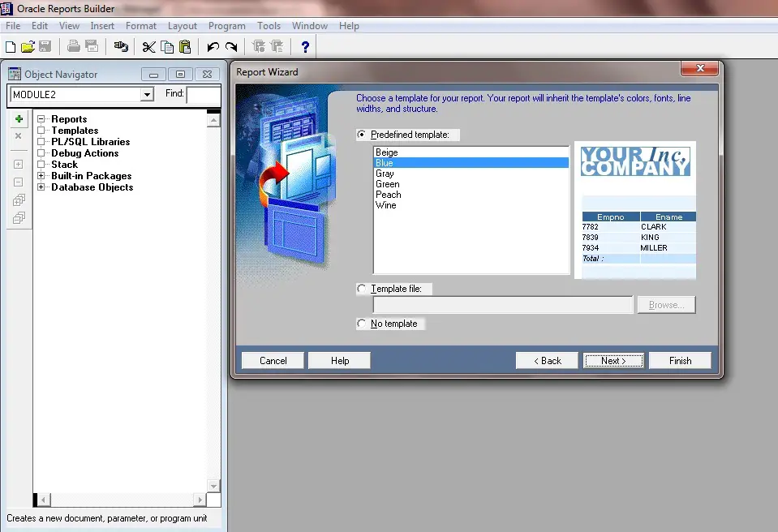778x532 pixels.
Task: Select the Template file radio button
Action: click(362, 289)
